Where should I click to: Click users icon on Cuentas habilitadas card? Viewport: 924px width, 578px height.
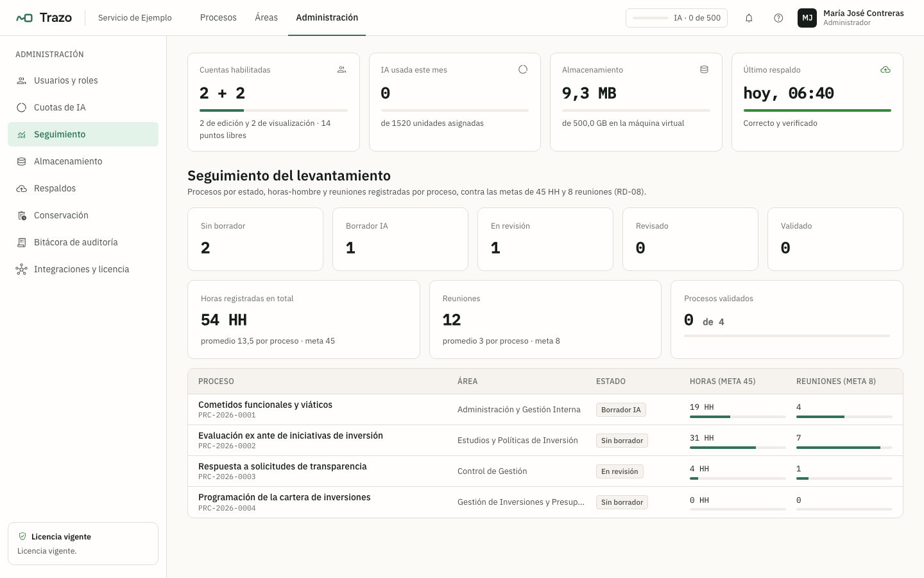342,69
